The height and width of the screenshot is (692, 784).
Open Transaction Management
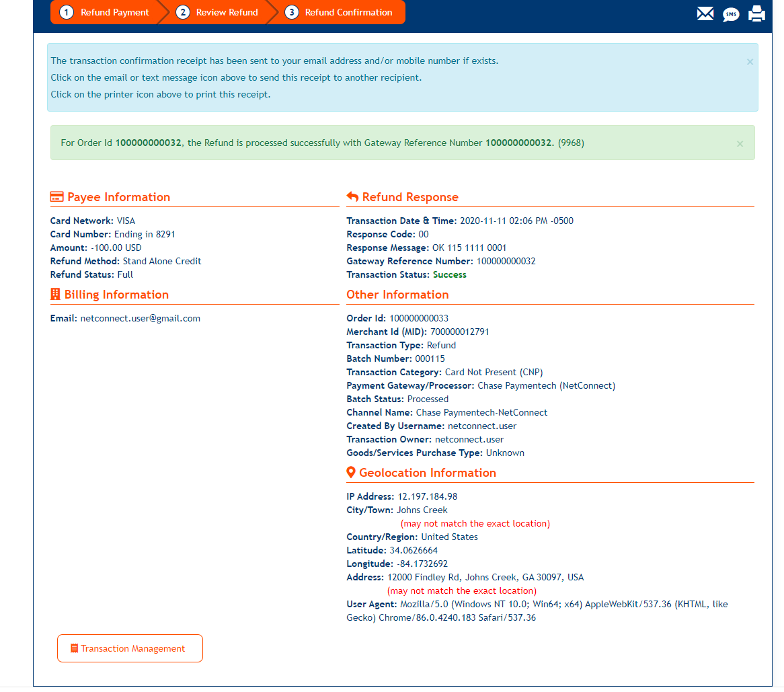130,648
